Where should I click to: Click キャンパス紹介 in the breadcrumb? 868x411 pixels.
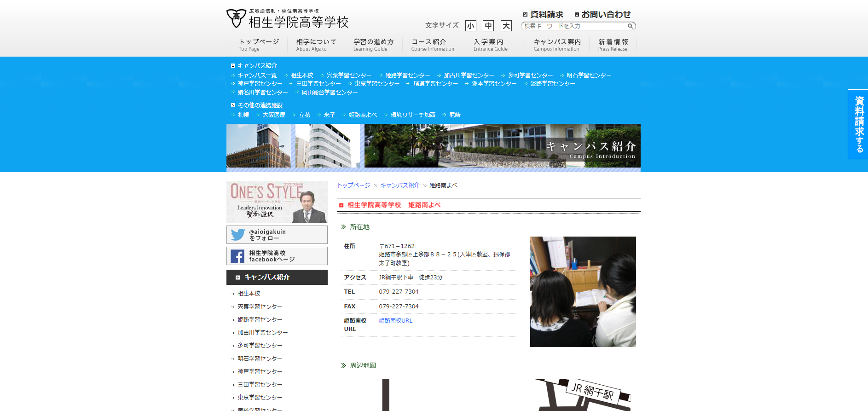[399, 185]
